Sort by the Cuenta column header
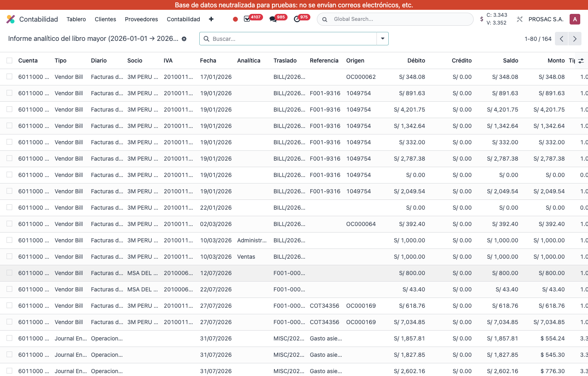The height and width of the screenshot is (376, 588). (x=28, y=60)
